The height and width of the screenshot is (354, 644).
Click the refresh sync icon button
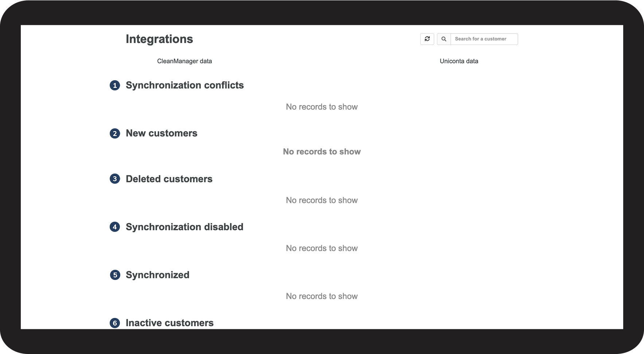pyautogui.click(x=427, y=39)
